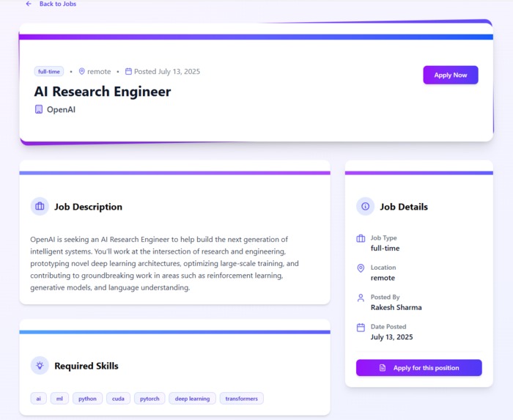Click the lightbulb icon beside Required Skills
The height and width of the screenshot is (420, 513).
click(x=40, y=365)
